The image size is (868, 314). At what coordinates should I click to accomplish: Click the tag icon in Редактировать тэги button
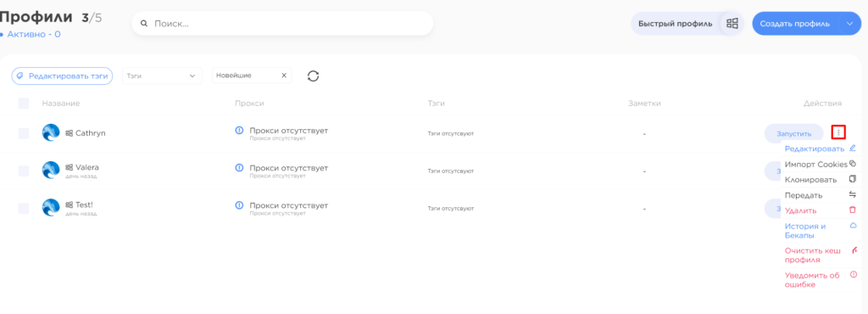tap(20, 76)
